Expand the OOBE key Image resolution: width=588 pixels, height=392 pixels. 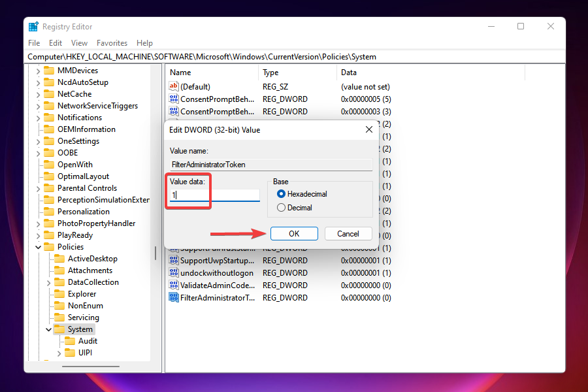tap(38, 153)
